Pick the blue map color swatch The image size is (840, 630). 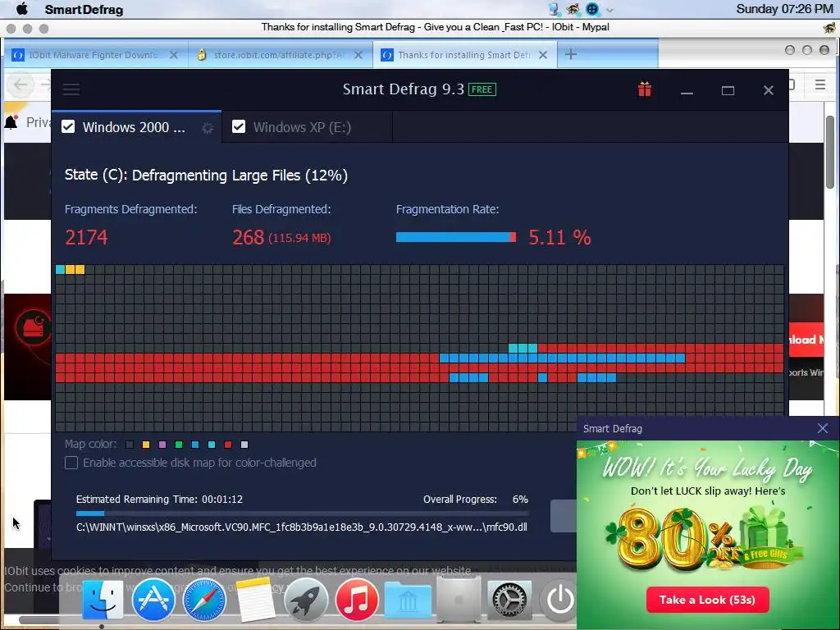coord(195,445)
